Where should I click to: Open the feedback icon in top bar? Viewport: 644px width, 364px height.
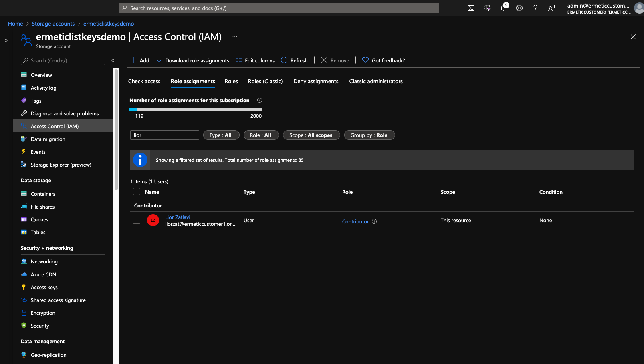pos(551,8)
